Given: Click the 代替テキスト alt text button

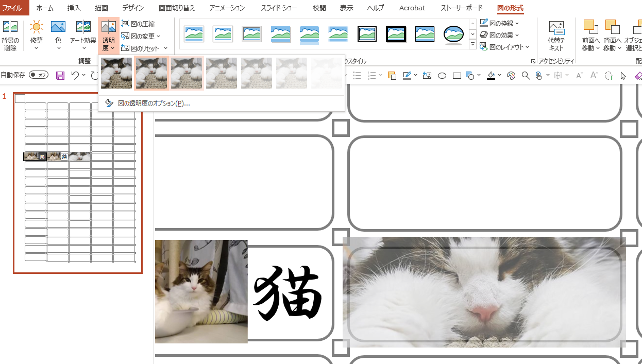Looking at the screenshot, I should [556, 36].
